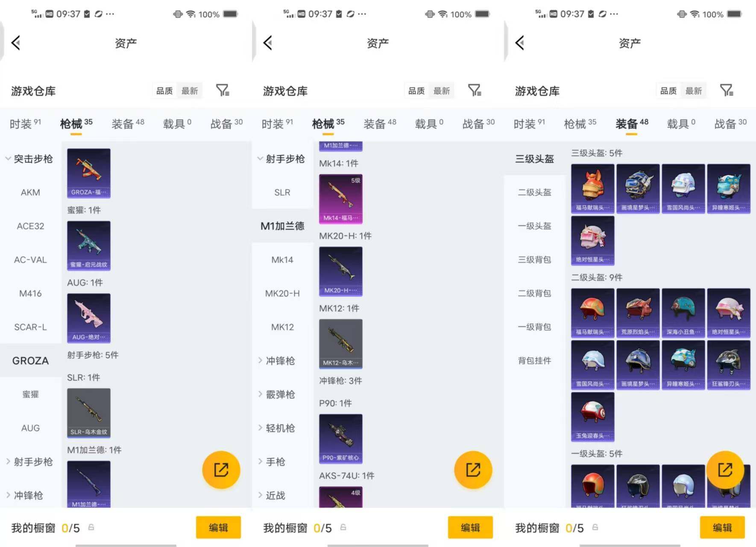Toggle 品质 sorting on the middle screen

(x=416, y=90)
